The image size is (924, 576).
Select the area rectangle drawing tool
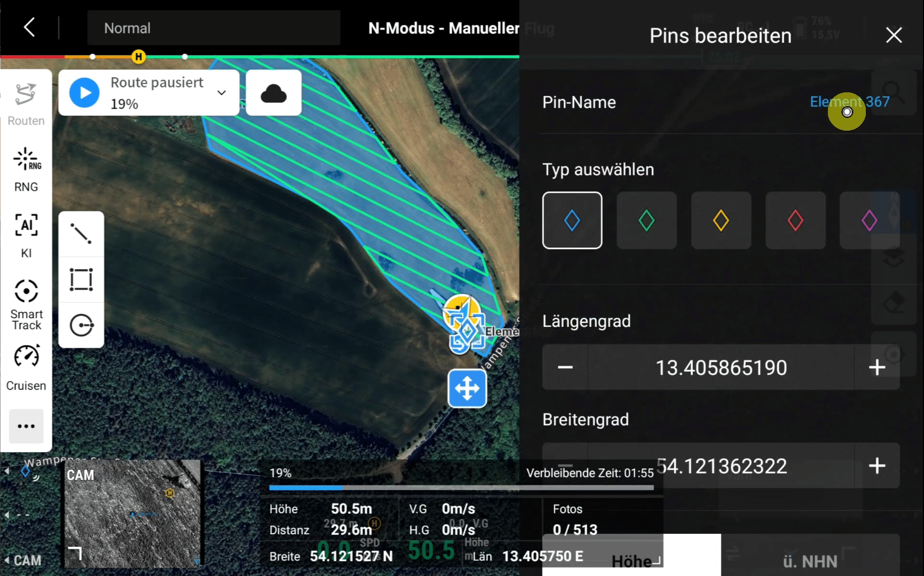[81, 279]
